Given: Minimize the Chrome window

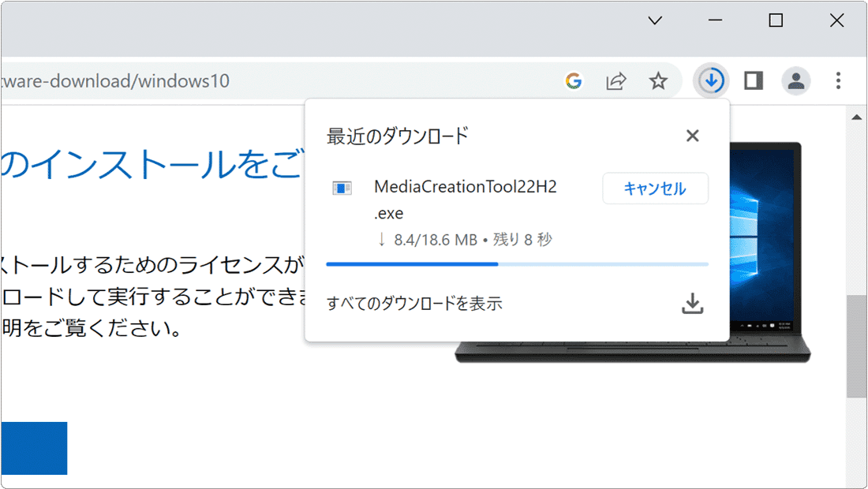Looking at the screenshot, I should (x=715, y=21).
